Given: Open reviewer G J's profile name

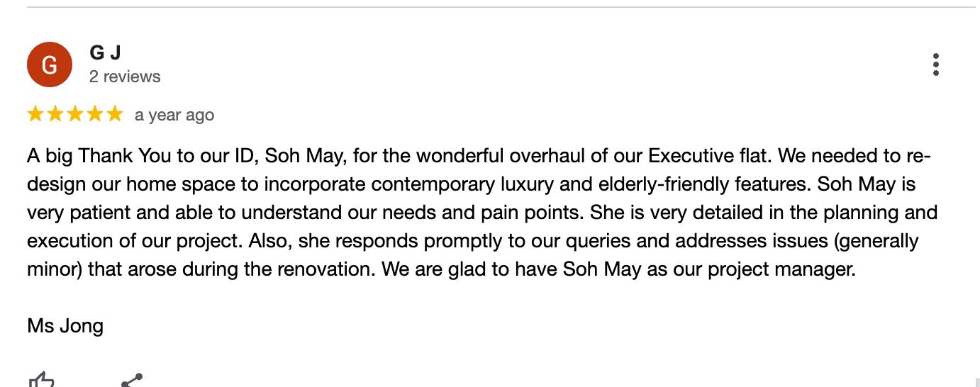Looking at the screenshot, I should (x=105, y=52).
